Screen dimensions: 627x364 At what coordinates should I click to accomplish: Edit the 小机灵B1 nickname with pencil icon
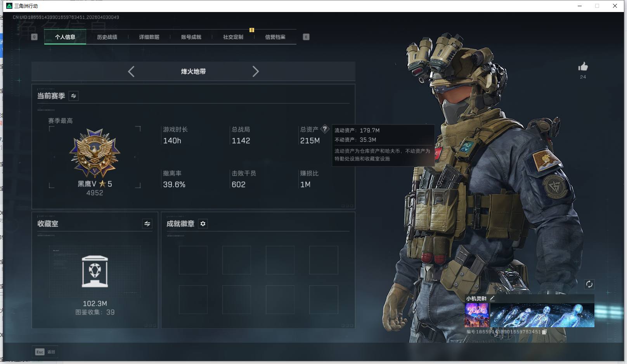[x=492, y=298]
